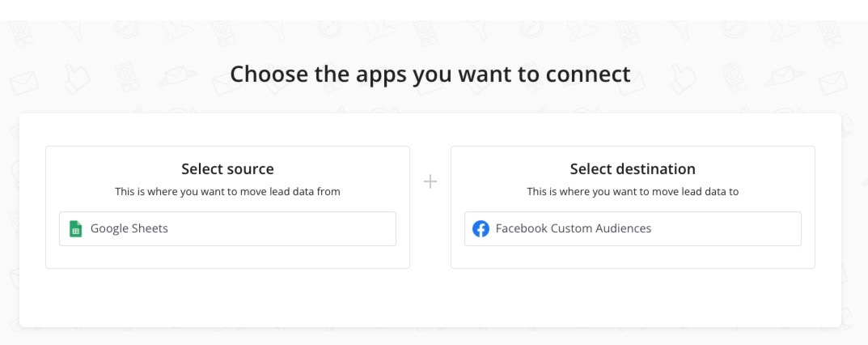Click the 'move lead data to' description

pos(633,192)
